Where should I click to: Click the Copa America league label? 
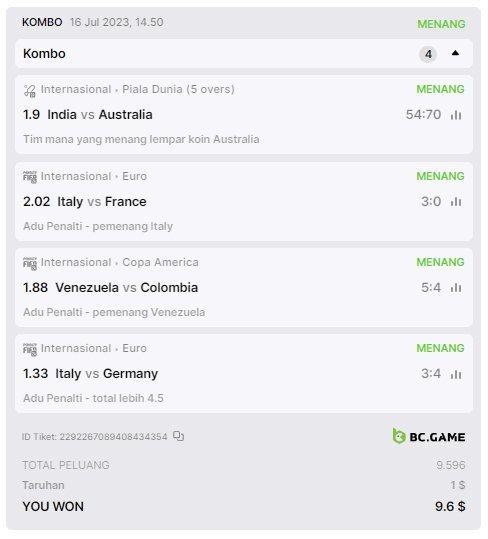tap(160, 262)
